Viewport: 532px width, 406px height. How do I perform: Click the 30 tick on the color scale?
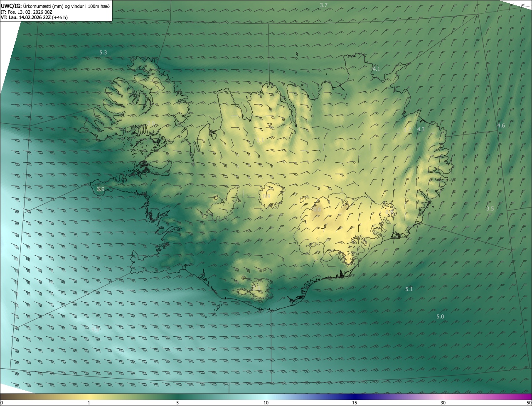pos(443,403)
